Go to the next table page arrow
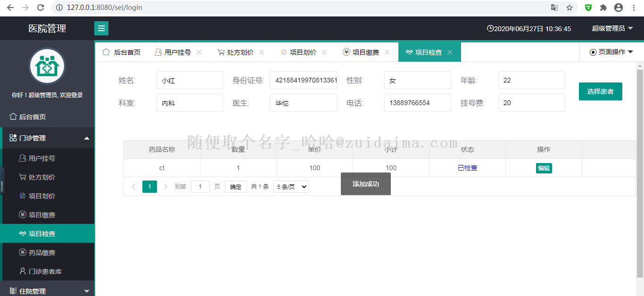Viewport: 644px width, 296px height. tap(165, 187)
